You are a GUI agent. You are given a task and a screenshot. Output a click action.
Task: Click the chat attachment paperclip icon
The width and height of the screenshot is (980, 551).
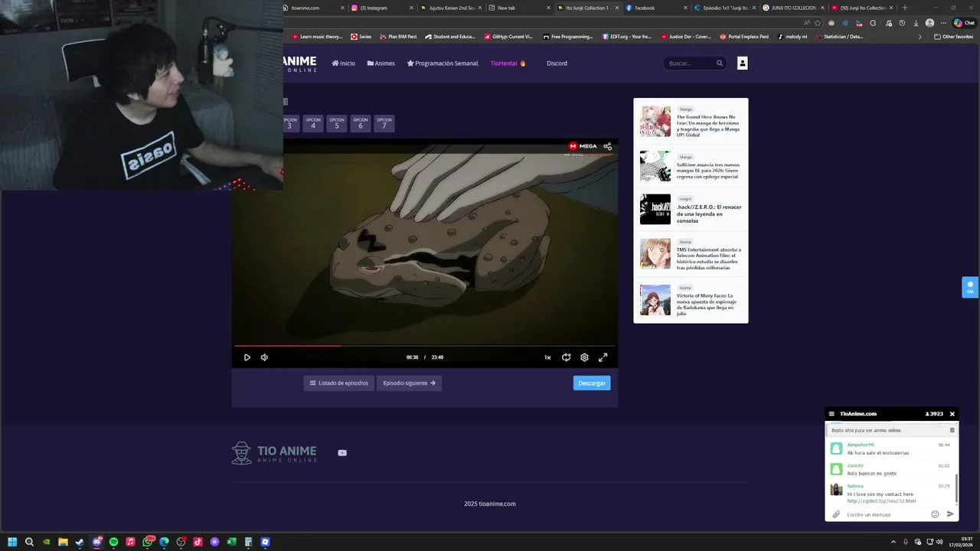[836, 514]
